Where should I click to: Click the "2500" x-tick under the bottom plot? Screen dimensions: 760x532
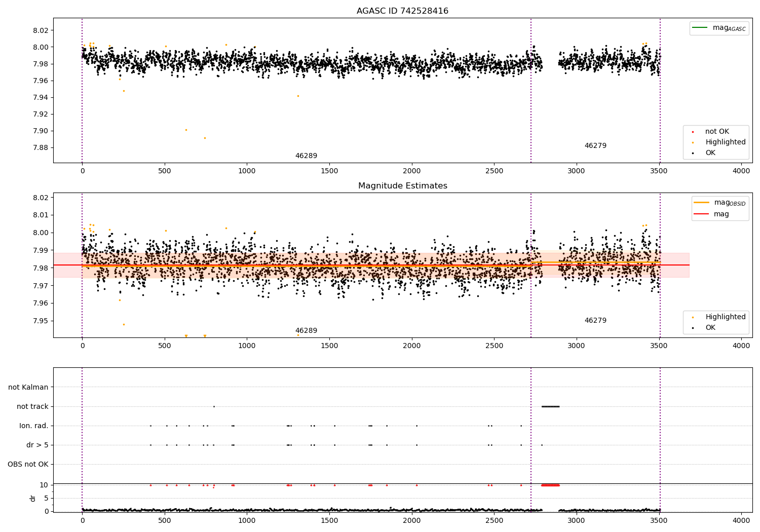(494, 521)
